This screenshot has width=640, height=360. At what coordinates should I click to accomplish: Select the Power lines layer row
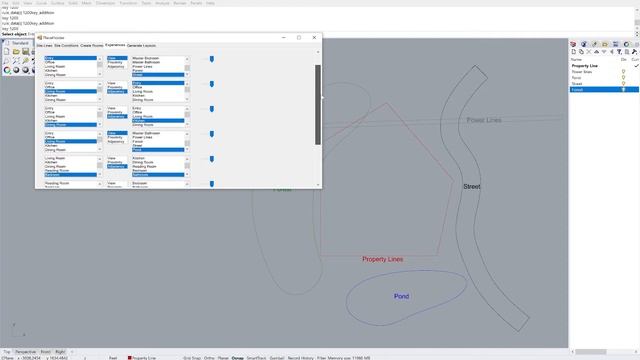[x=604, y=72]
